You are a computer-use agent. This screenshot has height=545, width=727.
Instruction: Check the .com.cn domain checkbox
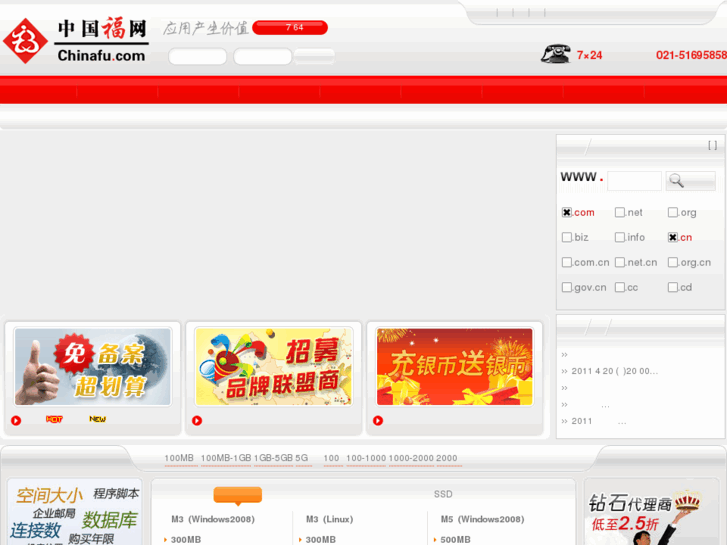(567, 263)
